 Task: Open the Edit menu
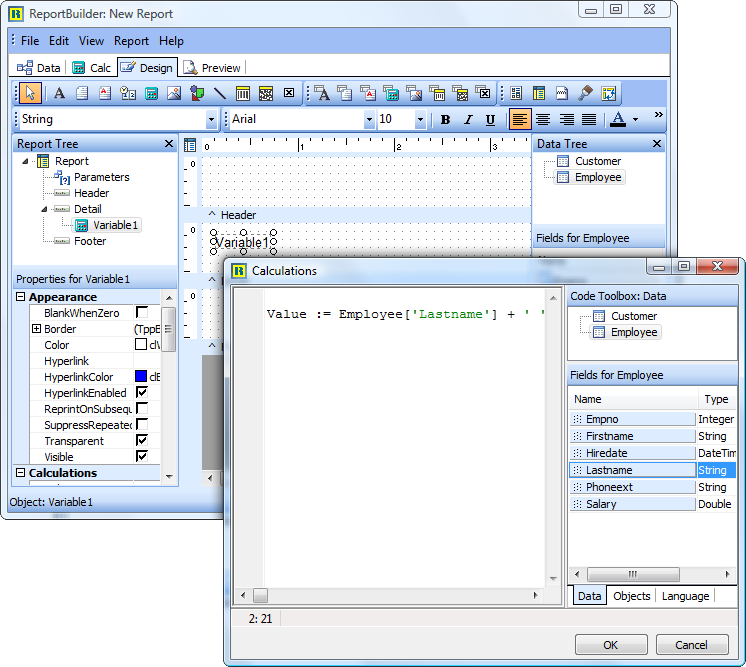point(59,41)
